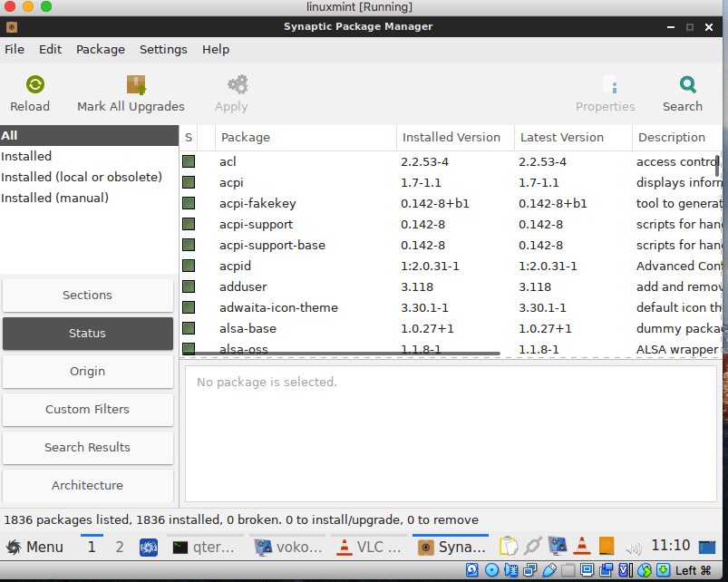
Task: Open the Search magnifier icon
Action: click(x=687, y=85)
